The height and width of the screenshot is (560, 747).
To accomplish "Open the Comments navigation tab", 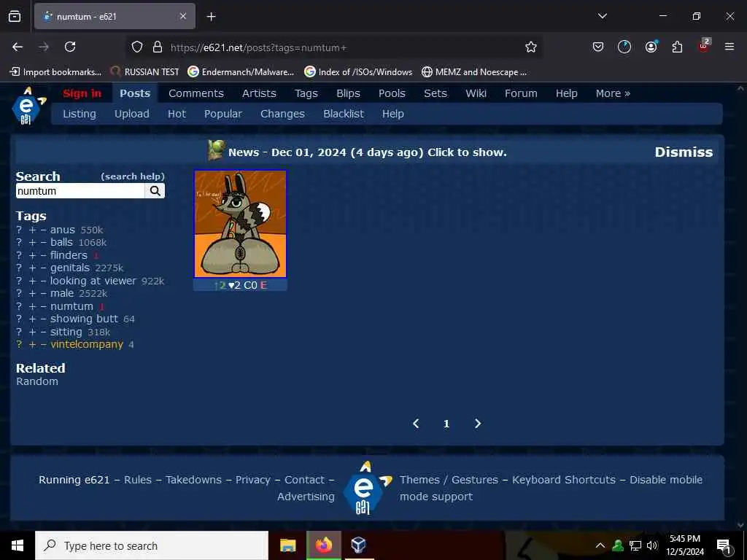I will [x=196, y=93].
